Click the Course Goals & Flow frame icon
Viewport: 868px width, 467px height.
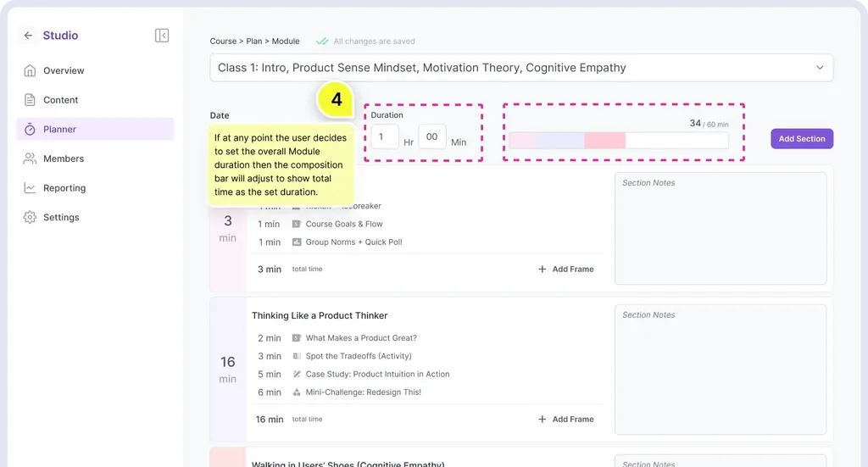click(296, 224)
